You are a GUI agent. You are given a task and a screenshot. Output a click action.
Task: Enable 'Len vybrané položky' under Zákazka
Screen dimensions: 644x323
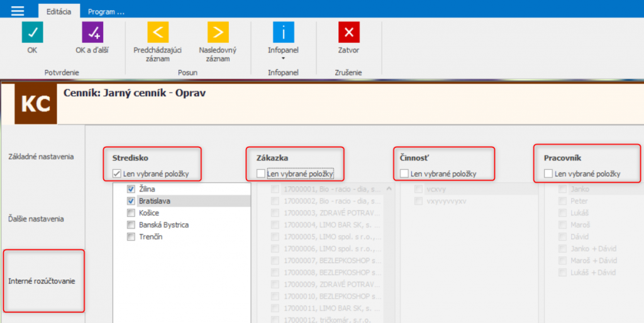[x=260, y=174]
